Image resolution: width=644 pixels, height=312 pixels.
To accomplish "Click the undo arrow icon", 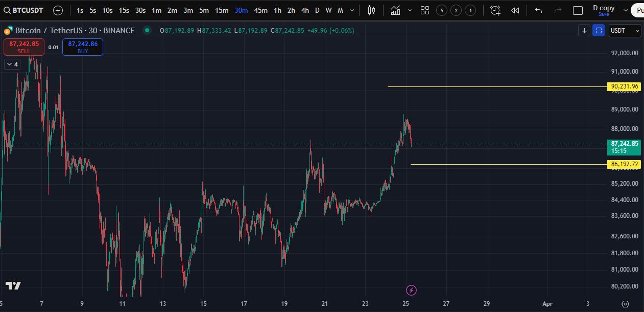I will (x=538, y=10).
